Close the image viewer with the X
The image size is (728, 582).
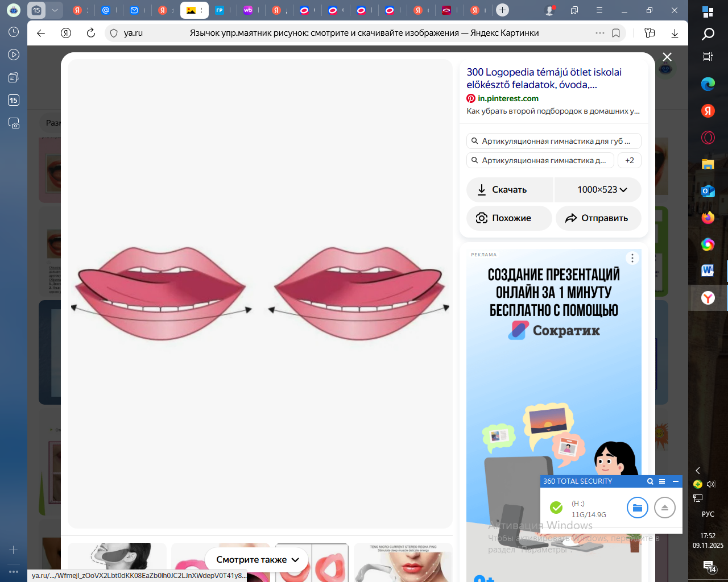pos(667,57)
